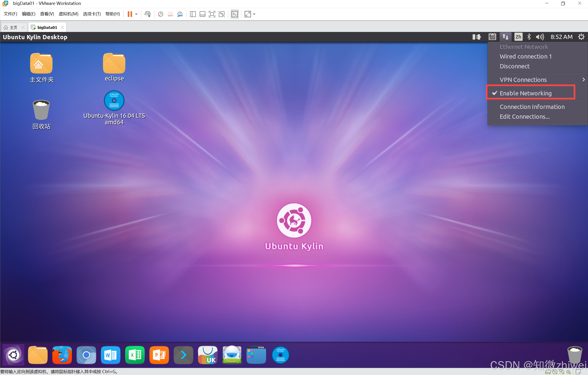Click Disconnect in network menu

(514, 66)
